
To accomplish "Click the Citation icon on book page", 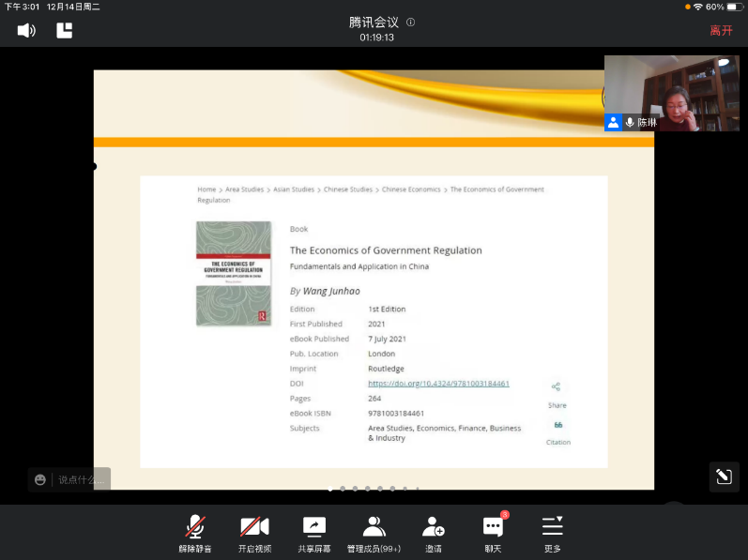I will (557, 425).
